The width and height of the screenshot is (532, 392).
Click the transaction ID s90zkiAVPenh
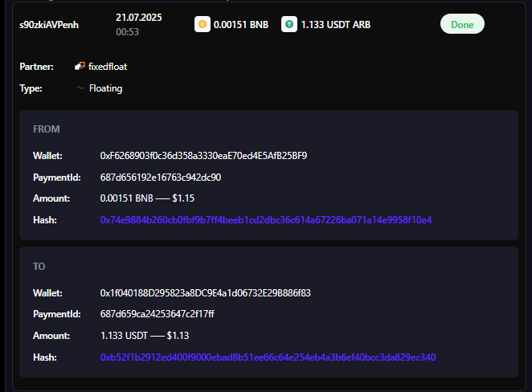[49, 25]
